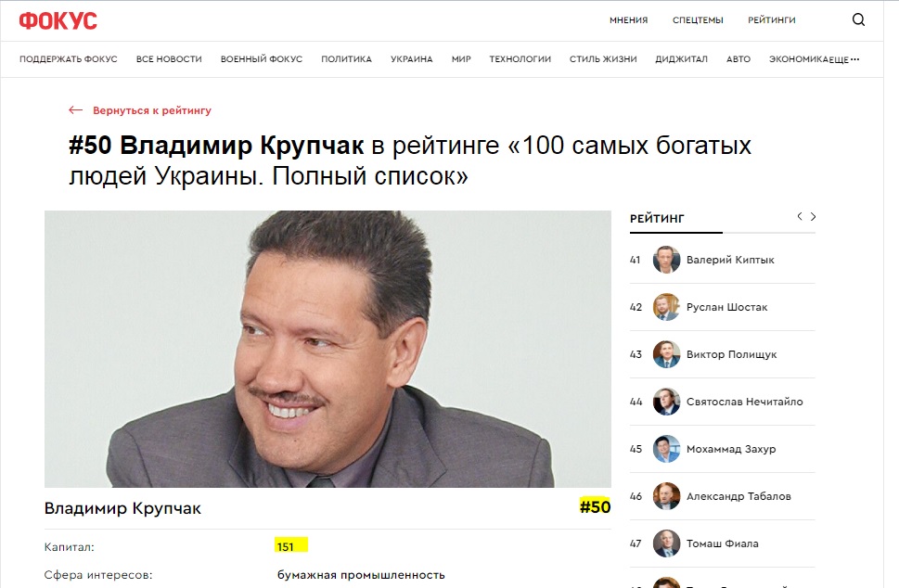
Task: Click Мохаммад Захур avatar thumbnail
Action: pyautogui.click(x=666, y=449)
